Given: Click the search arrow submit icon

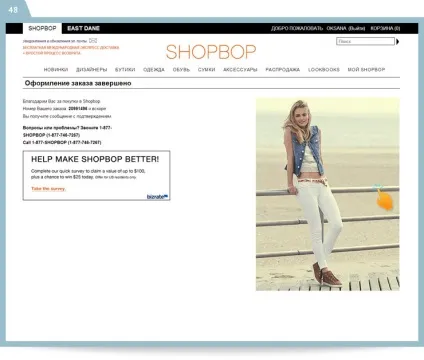Looking at the screenshot, I should tap(397, 42).
